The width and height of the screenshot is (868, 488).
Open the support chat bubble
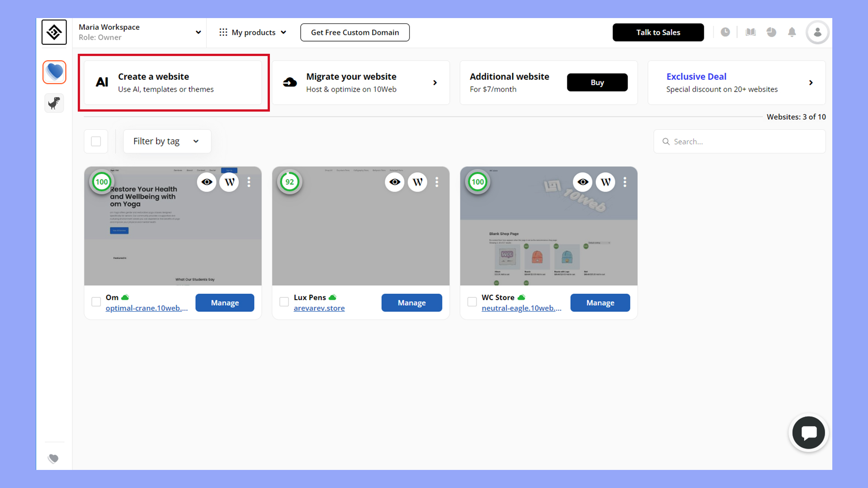coord(808,432)
